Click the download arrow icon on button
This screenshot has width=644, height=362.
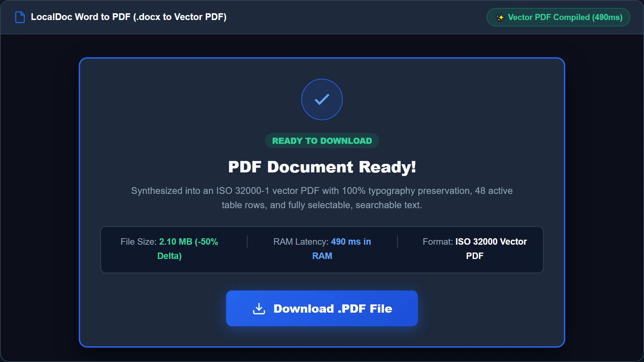coord(259,308)
